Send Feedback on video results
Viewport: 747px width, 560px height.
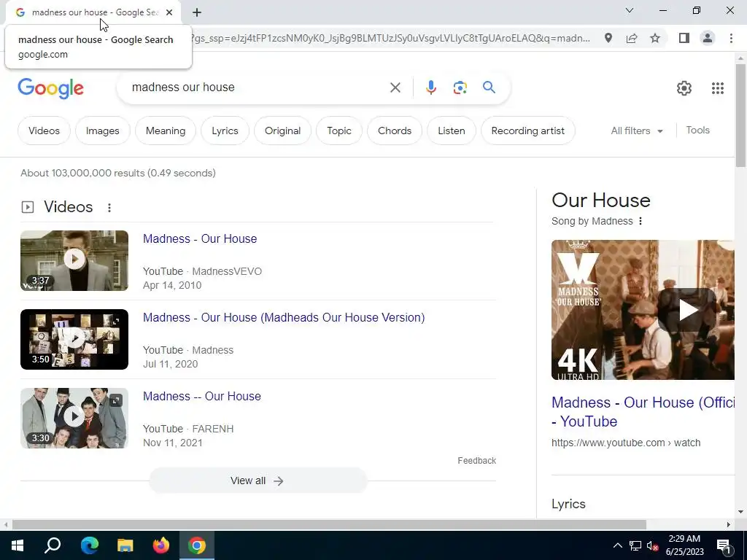point(476,461)
